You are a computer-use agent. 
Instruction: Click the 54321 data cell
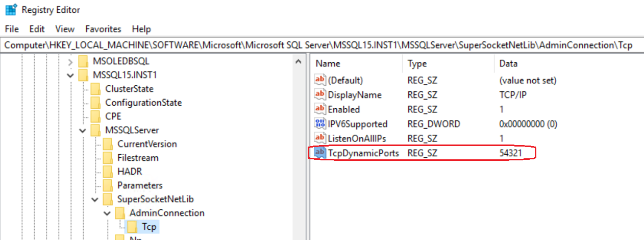[512, 153]
